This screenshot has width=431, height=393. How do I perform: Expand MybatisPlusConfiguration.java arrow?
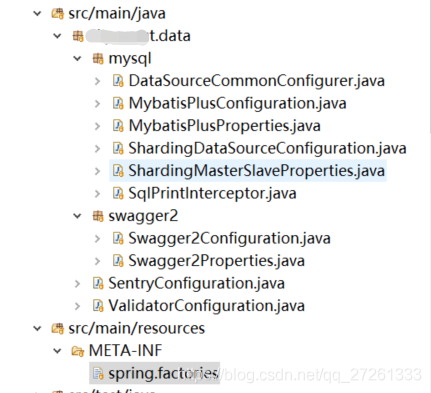point(97,104)
